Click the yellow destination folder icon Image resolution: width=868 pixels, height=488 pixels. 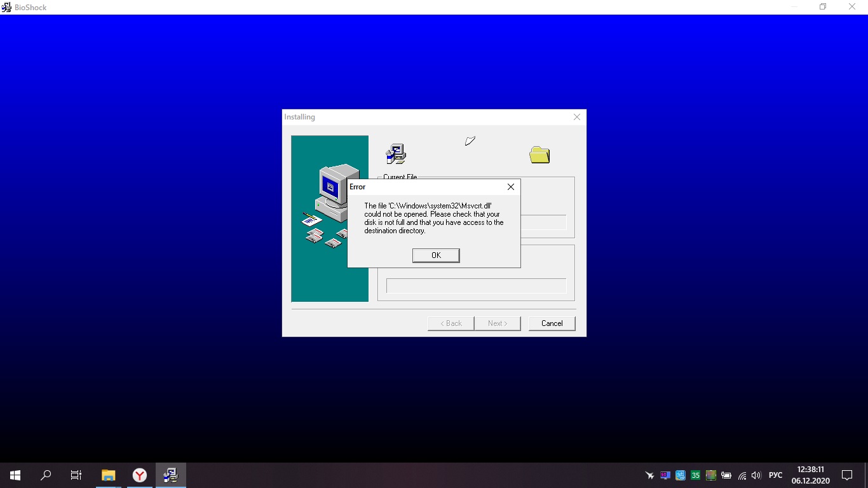[x=539, y=154]
